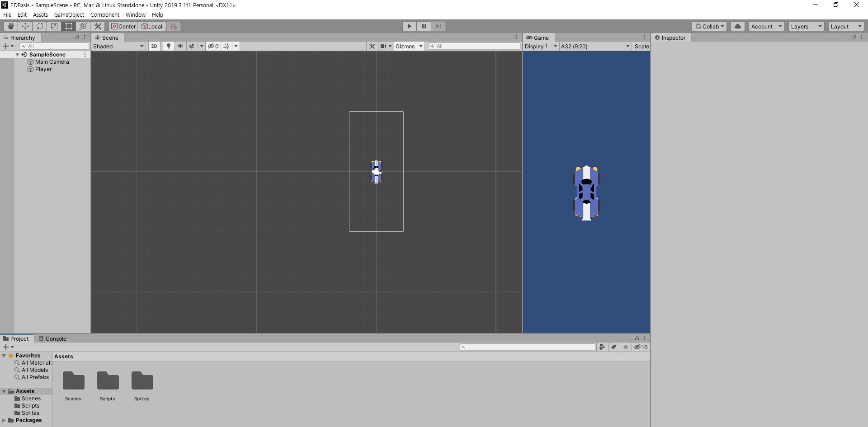The width and height of the screenshot is (868, 427).
Task: Select the Rotate tool
Action: [40, 26]
